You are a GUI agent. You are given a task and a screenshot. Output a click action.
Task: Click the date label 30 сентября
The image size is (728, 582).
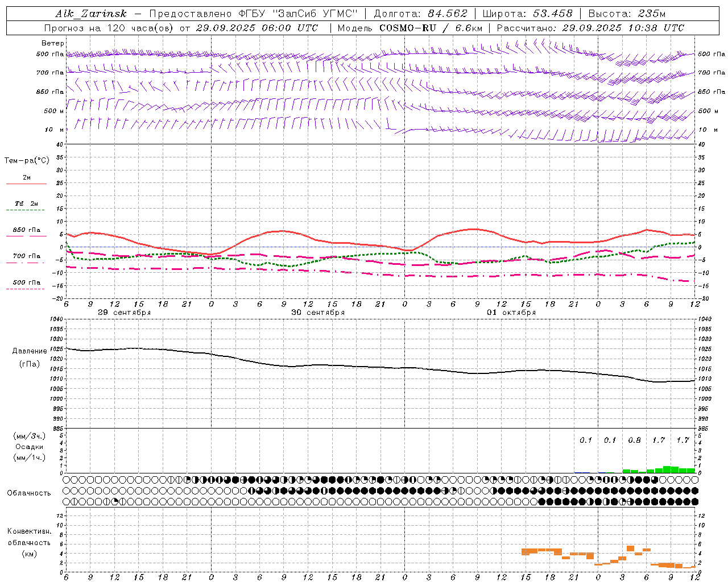tap(318, 313)
